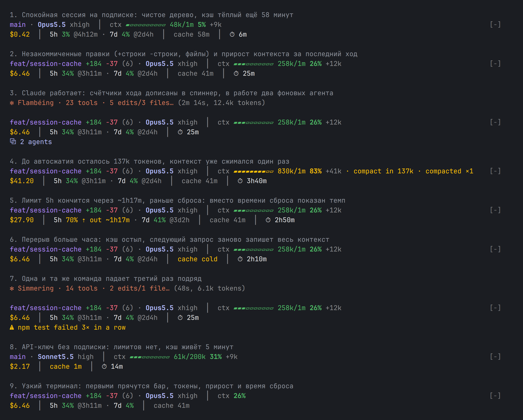The width and height of the screenshot is (523, 420).
Task: Click the asterisk spinner before Flambéing
Action: 12,103
